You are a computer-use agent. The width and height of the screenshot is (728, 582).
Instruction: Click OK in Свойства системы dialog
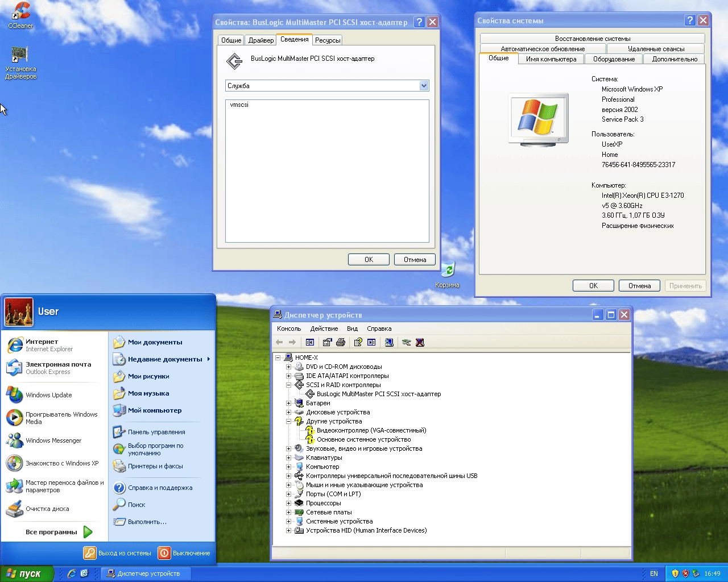593,286
